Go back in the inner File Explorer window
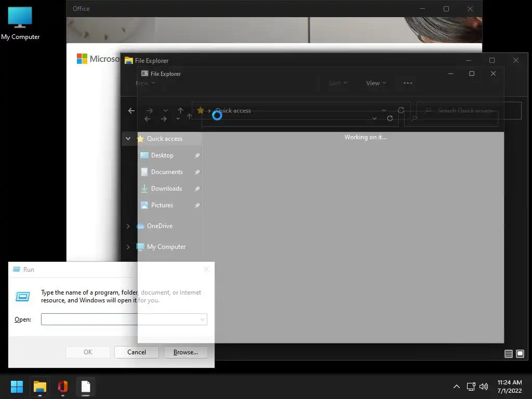Viewport: 532px width, 399px height. pos(147,119)
